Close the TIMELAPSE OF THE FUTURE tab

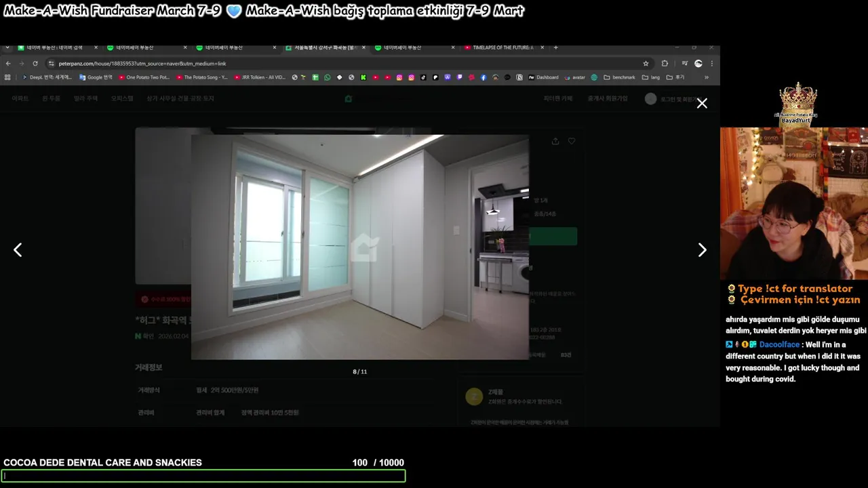[542, 47]
